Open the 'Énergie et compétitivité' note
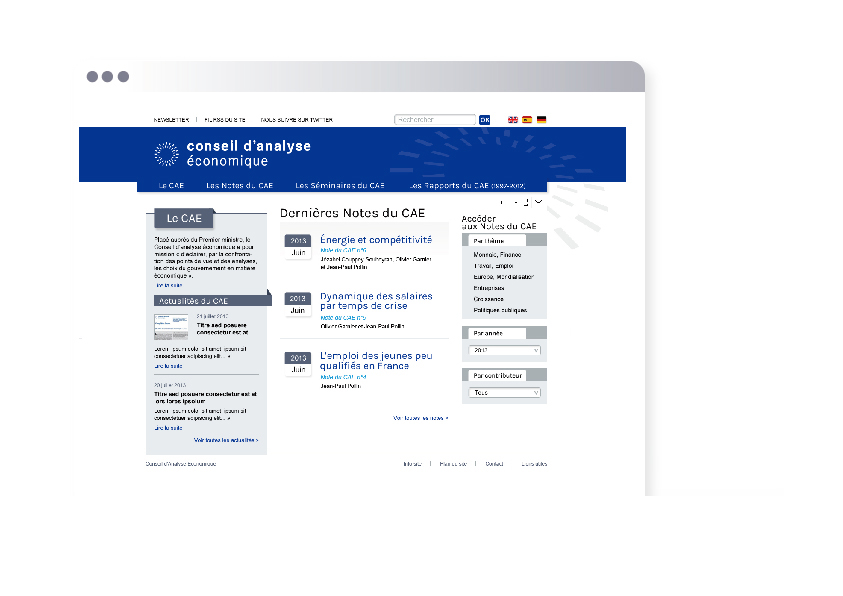The image size is (843, 596). pyautogui.click(x=376, y=240)
